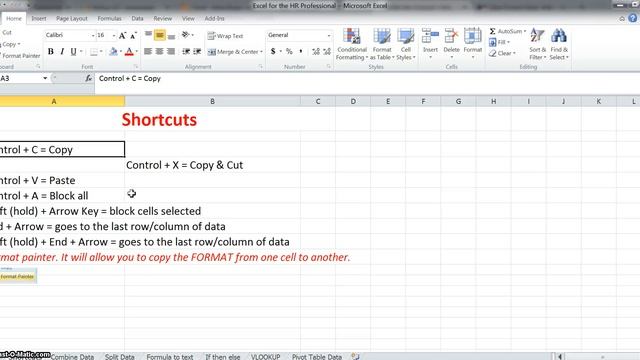Click the Delete cells icon
The height and width of the screenshot is (360, 640).
[451, 36]
